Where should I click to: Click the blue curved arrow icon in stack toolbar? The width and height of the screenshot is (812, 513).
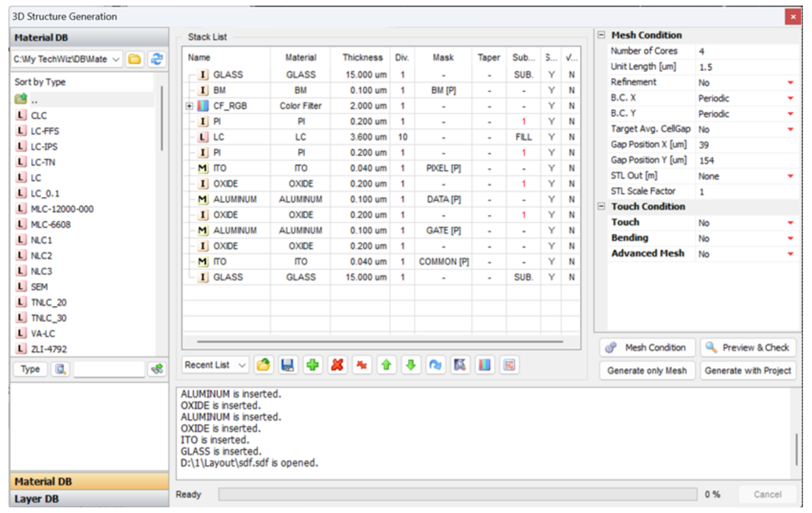point(436,365)
